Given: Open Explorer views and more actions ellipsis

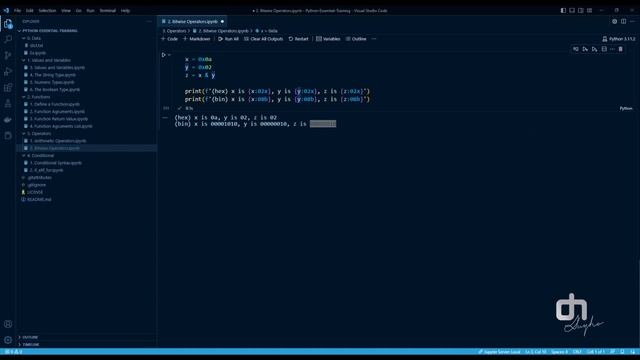Looking at the screenshot, I should [149, 21].
